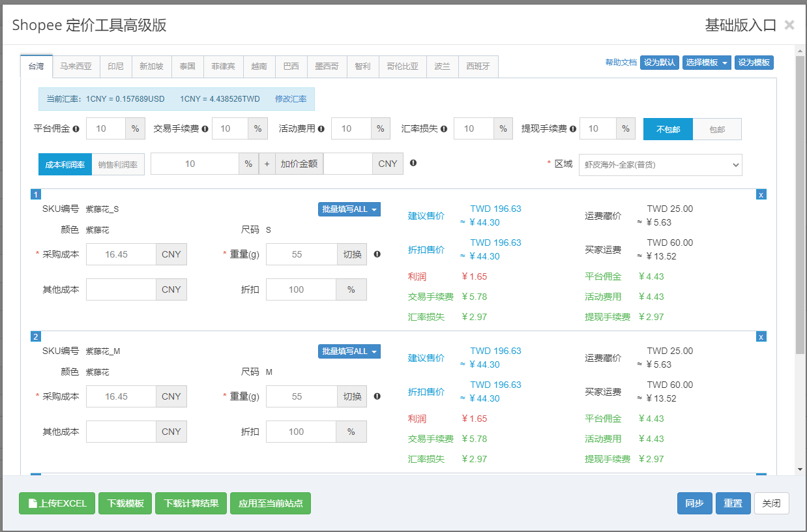Click 设为默认 button
The image size is (807, 532).
coord(660,63)
